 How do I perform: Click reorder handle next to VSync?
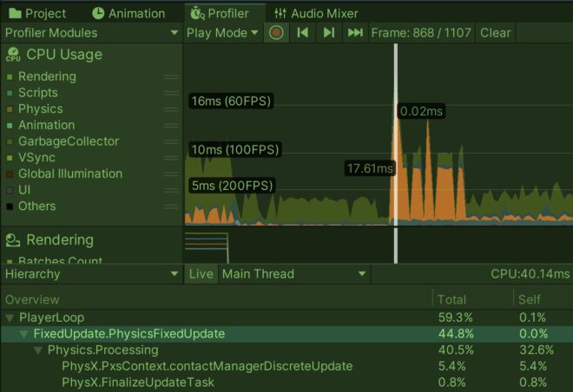[x=171, y=158]
